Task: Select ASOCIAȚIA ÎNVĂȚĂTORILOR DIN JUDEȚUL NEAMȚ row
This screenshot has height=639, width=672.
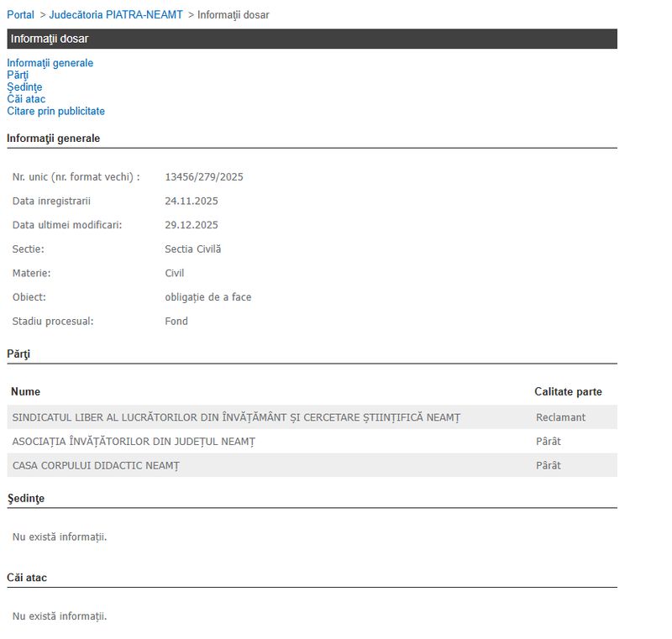Action: click(312, 441)
